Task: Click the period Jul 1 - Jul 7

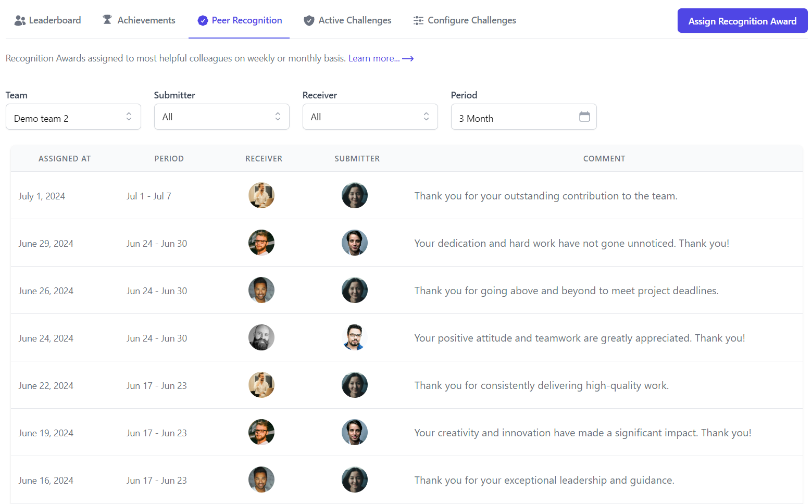Action: point(149,196)
